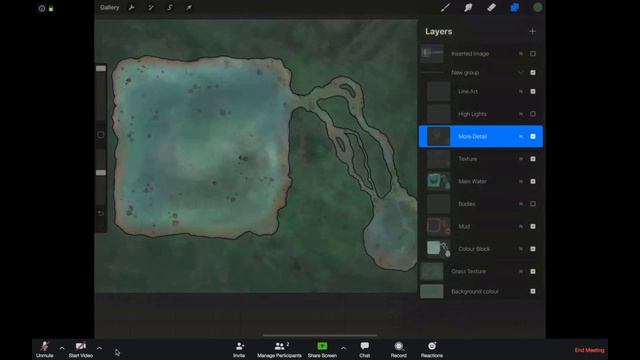This screenshot has height=360, width=640.
Task: Hide the Main Water layer
Action: 533,181
